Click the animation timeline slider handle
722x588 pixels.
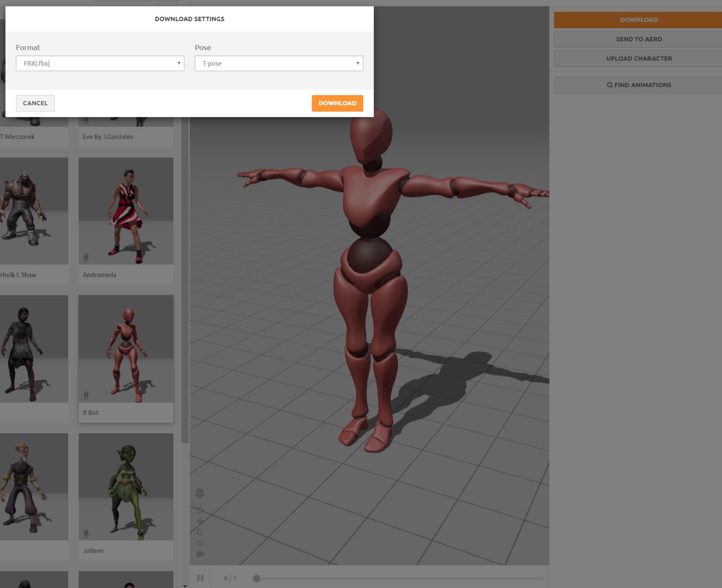(x=256, y=579)
